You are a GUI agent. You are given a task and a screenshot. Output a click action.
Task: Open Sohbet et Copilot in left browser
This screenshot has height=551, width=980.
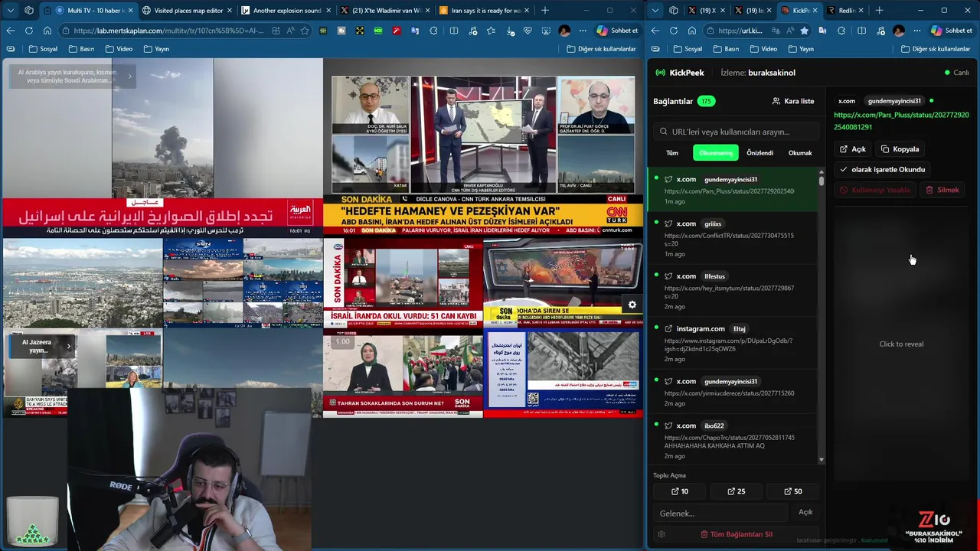pos(616,31)
